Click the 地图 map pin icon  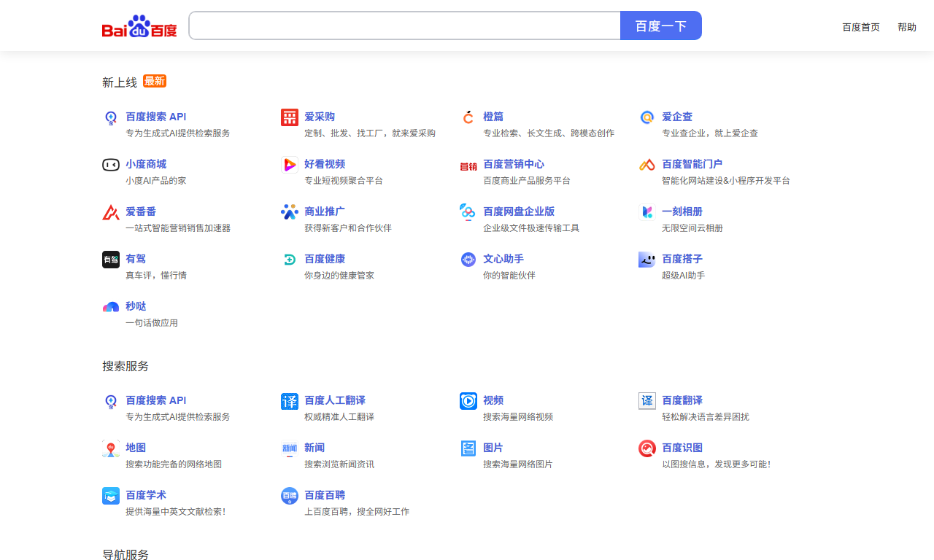coord(111,448)
